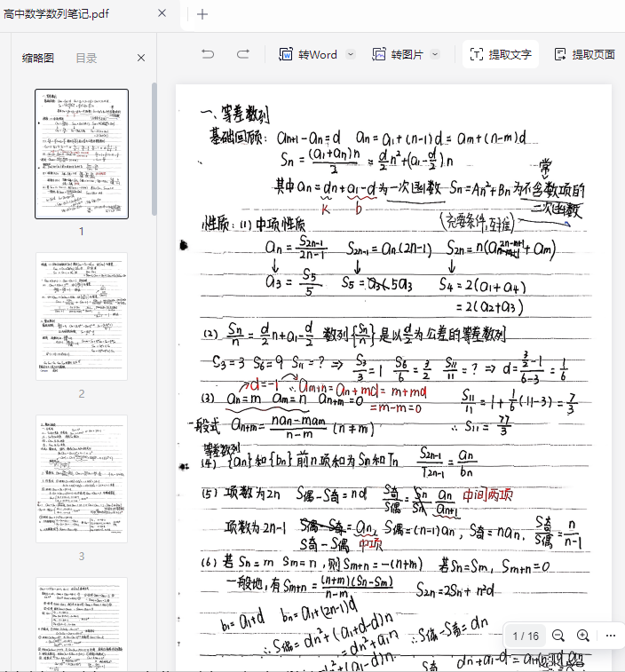Expand the 转Word dropdown arrow
Screen dimensions: 625x672
tap(350, 54)
